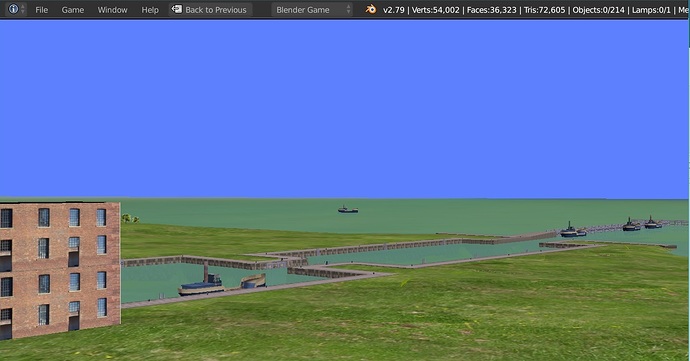Click the Back to Previous arrow icon
This screenshot has height=361, width=690.
tap(176, 9)
